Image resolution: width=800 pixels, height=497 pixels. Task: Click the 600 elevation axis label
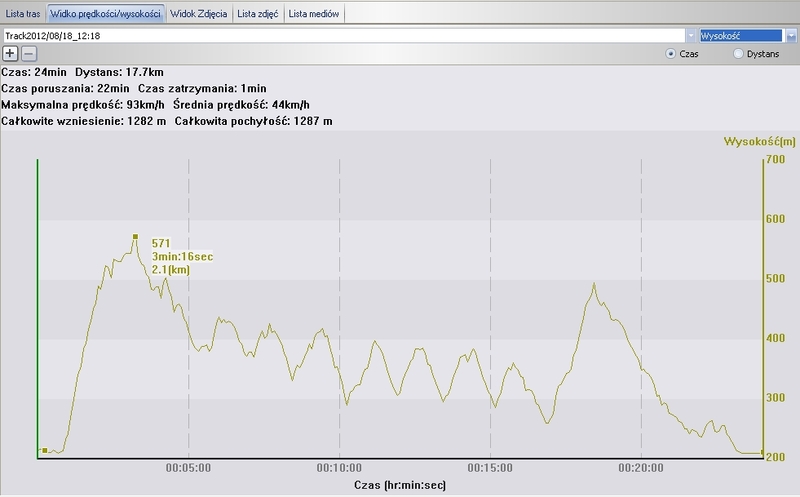[x=776, y=219]
